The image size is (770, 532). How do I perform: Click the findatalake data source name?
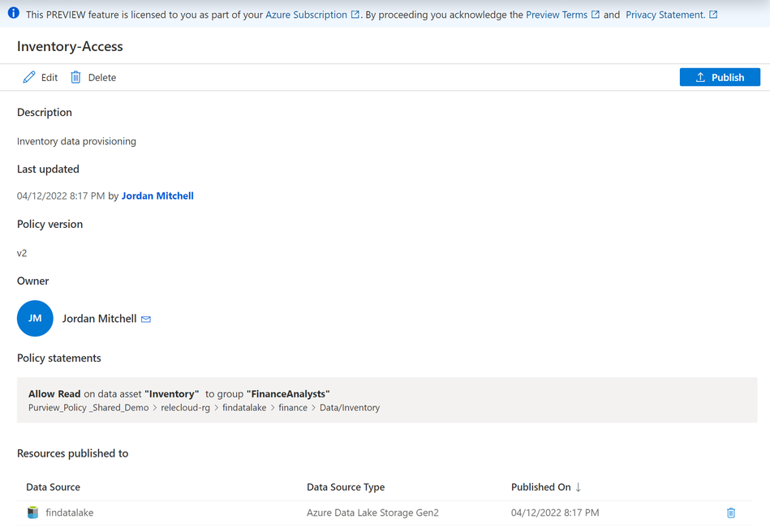click(x=70, y=513)
